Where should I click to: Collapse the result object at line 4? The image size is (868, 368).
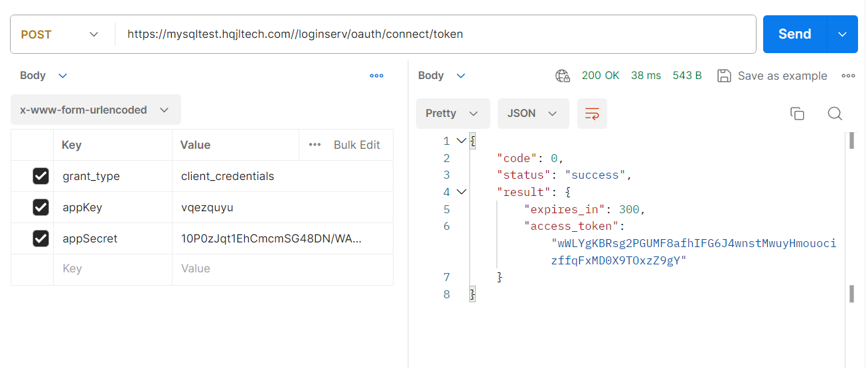click(x=461, y=192)
